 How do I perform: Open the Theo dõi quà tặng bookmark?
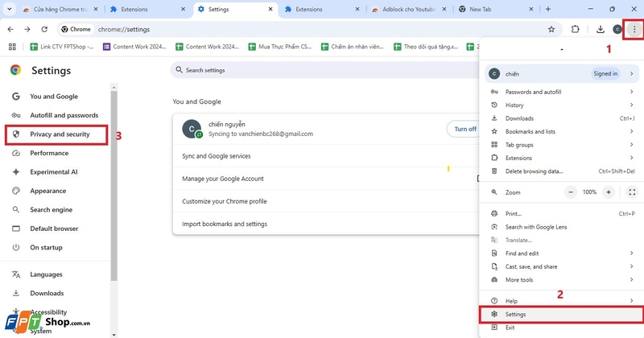pos(426,47)
